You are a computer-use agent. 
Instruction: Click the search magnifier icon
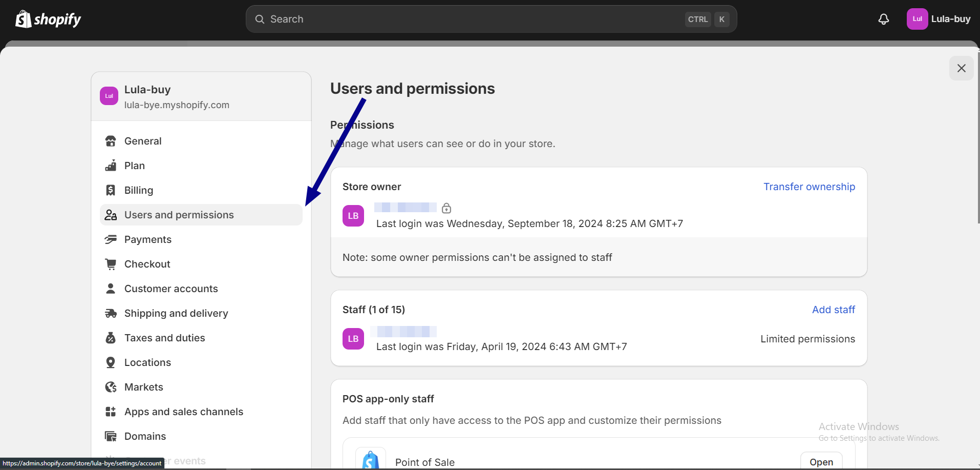260,19
